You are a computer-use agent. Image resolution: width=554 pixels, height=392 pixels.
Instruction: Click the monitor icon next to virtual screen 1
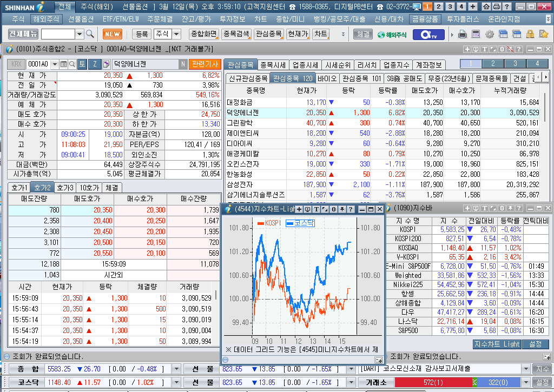click(x=417, y=6)
